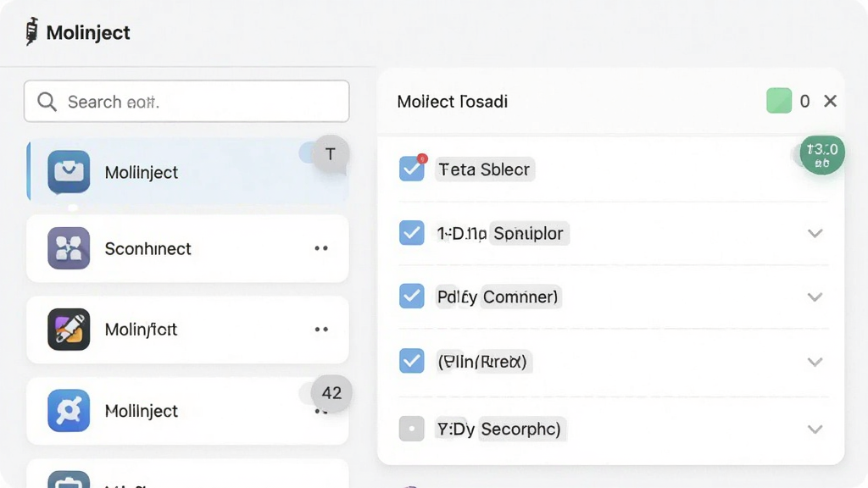This screenshot has width=868, height=488.
Task: Open the blue wrench Moliinject icon
Action: (x=69, y=411)
